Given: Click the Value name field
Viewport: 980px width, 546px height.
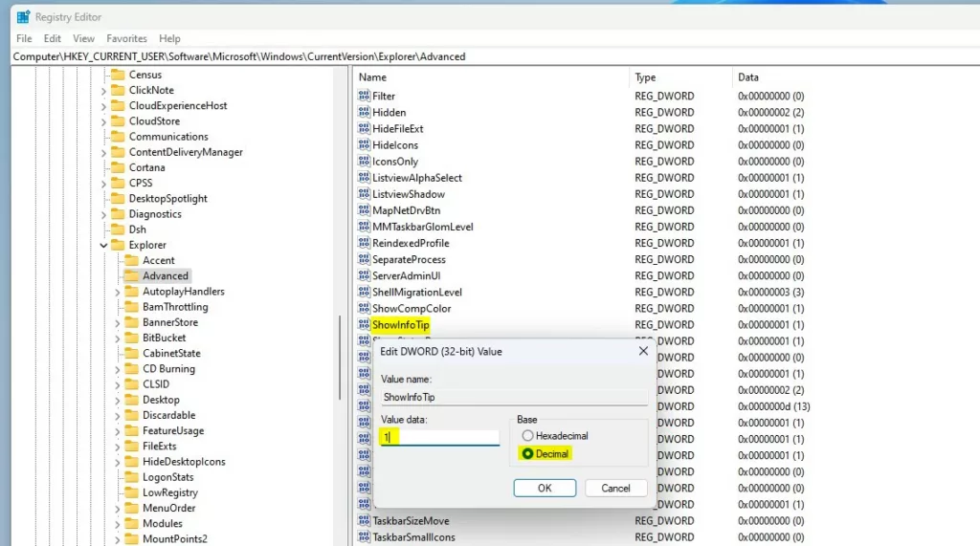Looking at the screenshot, I should (x=514, y=397).
